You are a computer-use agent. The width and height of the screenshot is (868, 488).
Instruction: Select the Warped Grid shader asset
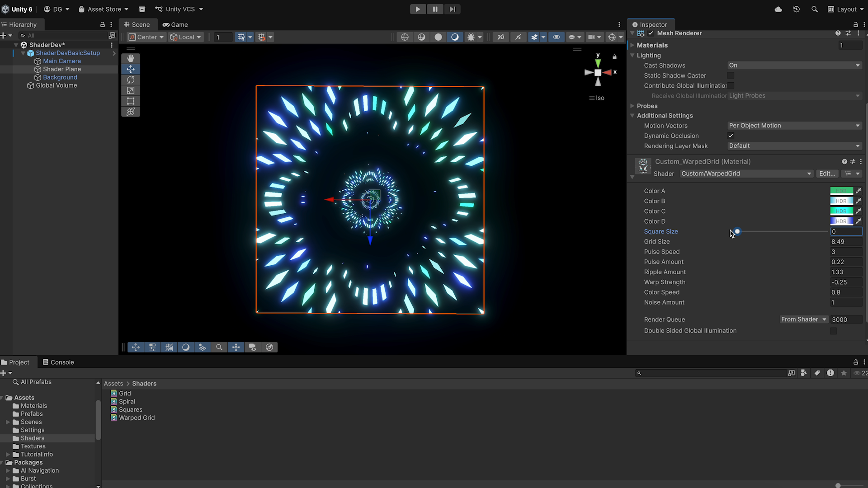[137, 418]
